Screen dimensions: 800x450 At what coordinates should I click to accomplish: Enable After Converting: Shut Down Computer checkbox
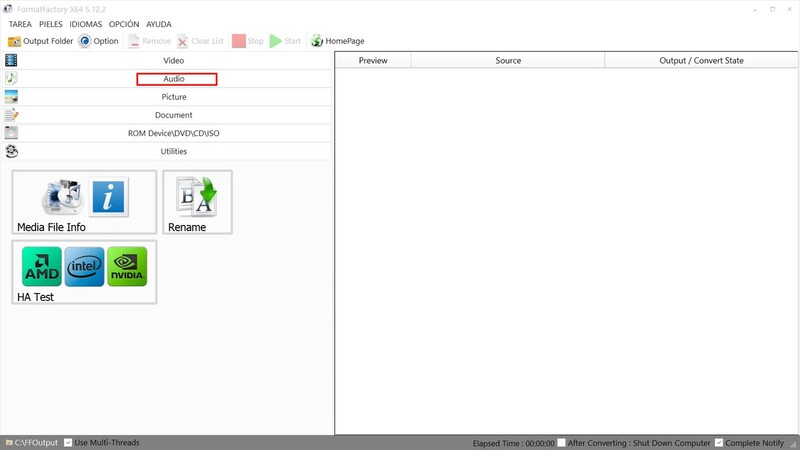(561, 442)
